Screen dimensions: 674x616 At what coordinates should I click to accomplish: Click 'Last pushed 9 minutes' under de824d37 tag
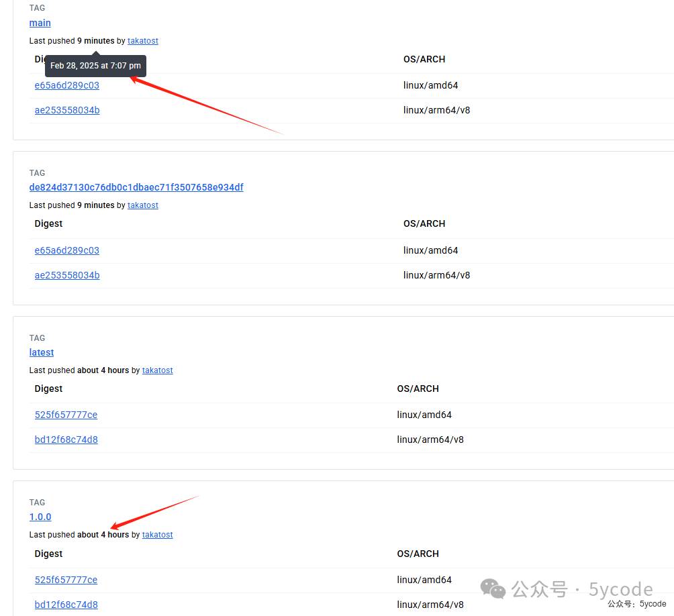coord(72,205)
